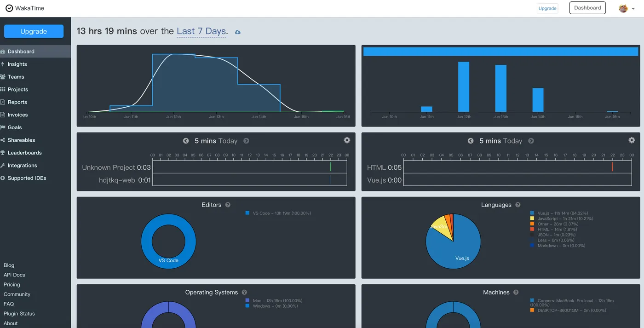
Task: Open settings gear on the languages timeline panel
Action: [x=632, y=140]
